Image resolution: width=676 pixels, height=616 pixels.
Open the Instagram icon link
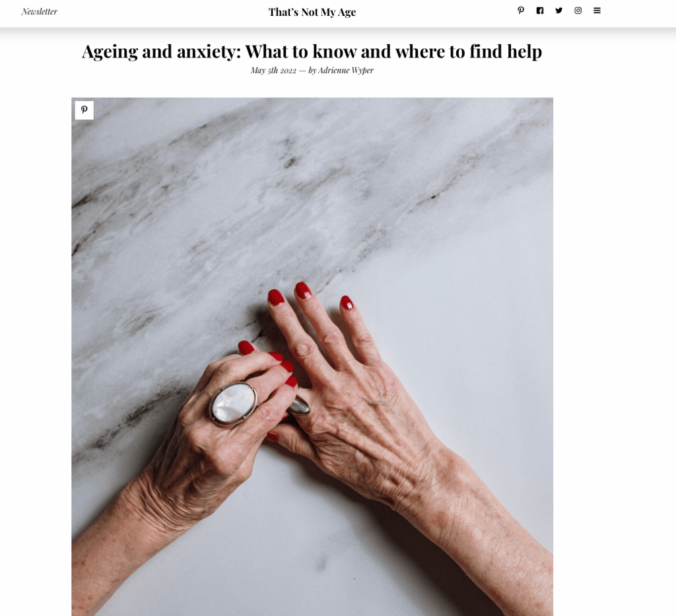[x=578, y=11]
